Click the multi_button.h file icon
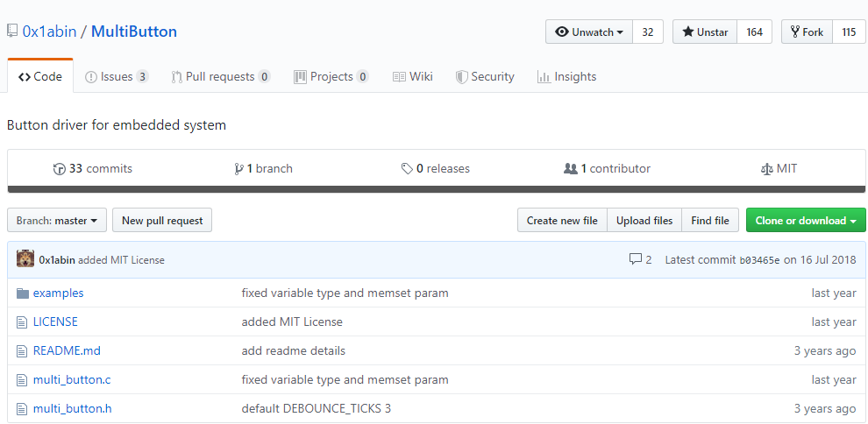Viewport: 868px width, 424px height. pyautogui.click(x=23, y=409)
